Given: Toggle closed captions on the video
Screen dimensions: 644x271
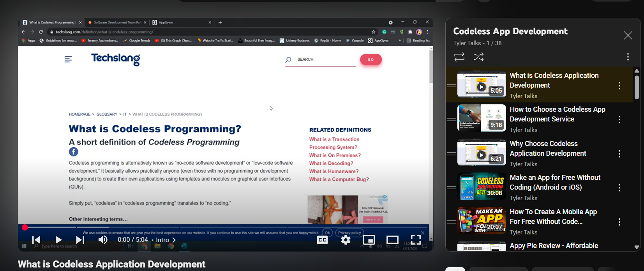Looking at the screenshot, I should click(x=323, y=240).
